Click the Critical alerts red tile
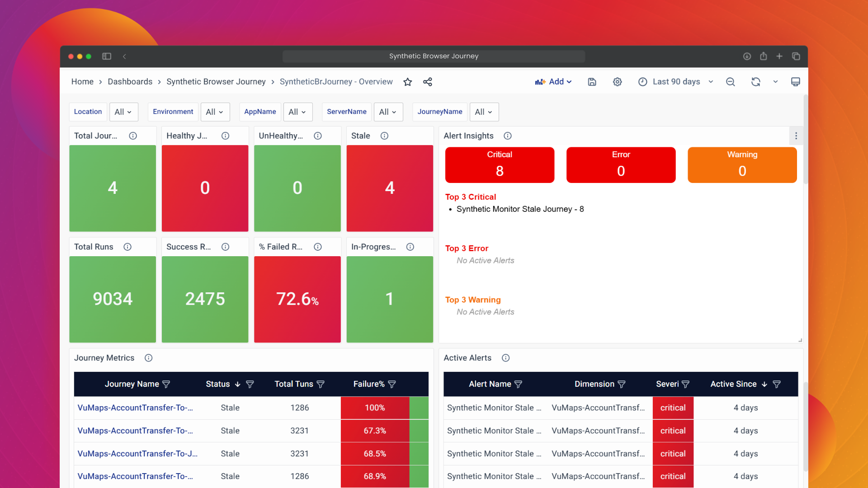This screenshot has width=868, height=488. [499, 165]
